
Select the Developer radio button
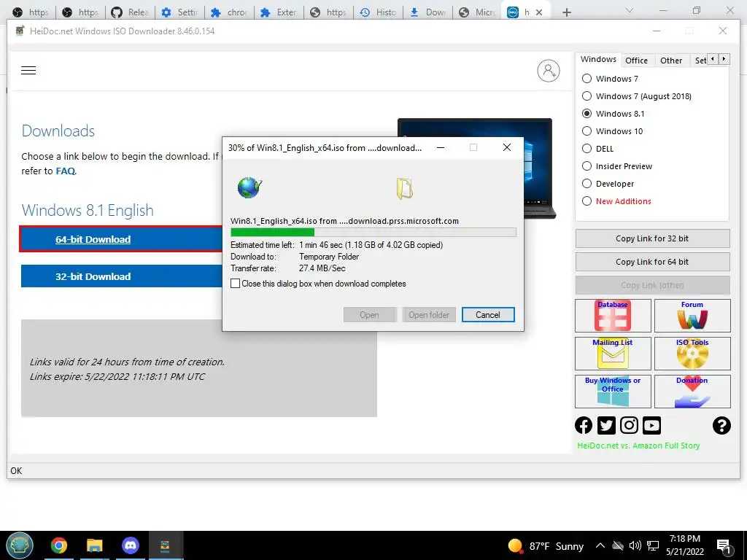(587, 184)
